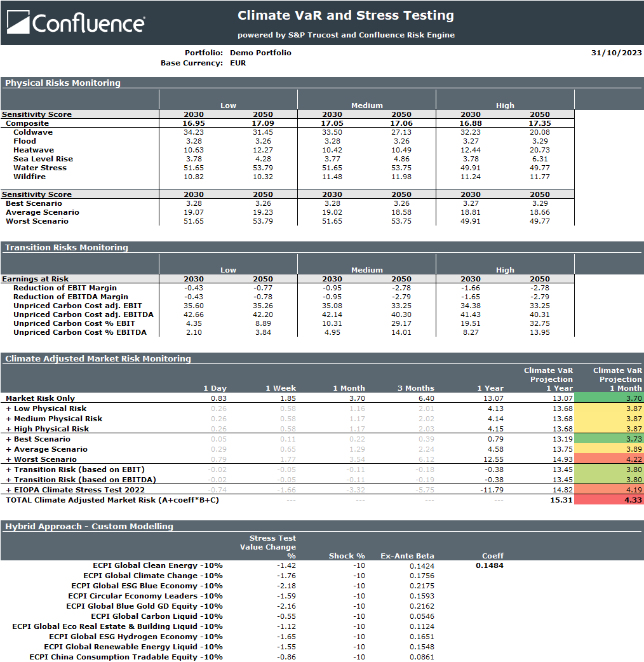Click the Composite row label
Image resolution: width=644 pixels, height=662 pixels.
point(27,123)
